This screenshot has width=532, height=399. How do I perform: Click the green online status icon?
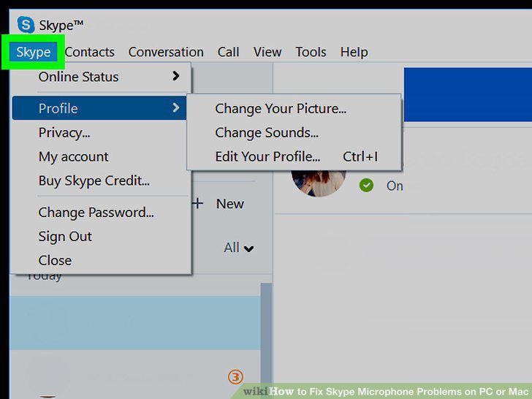tap(366, 186)
